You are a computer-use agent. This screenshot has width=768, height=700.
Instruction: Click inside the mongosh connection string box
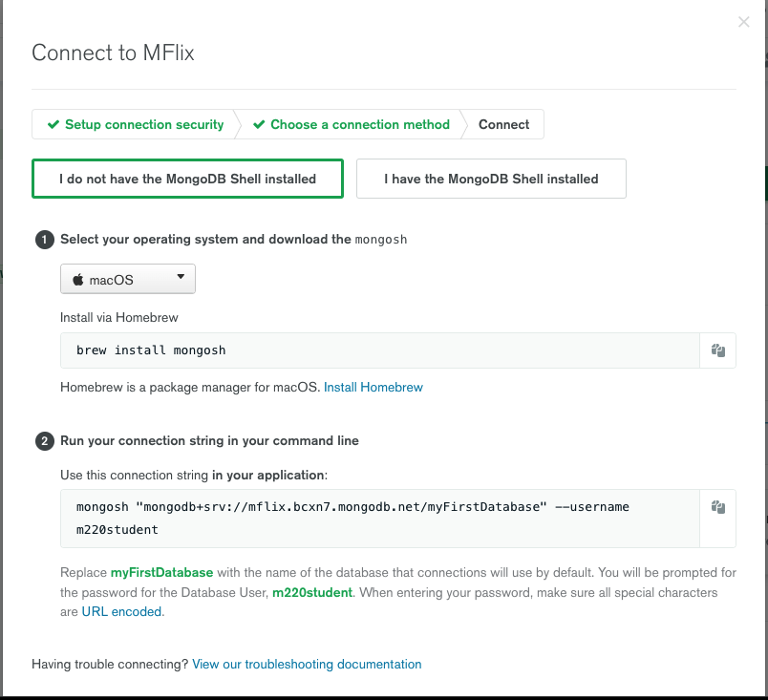(382, 519)
